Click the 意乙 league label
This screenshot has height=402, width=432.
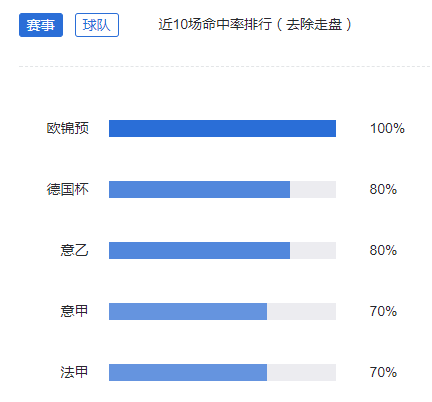click(x=74, y=250)
